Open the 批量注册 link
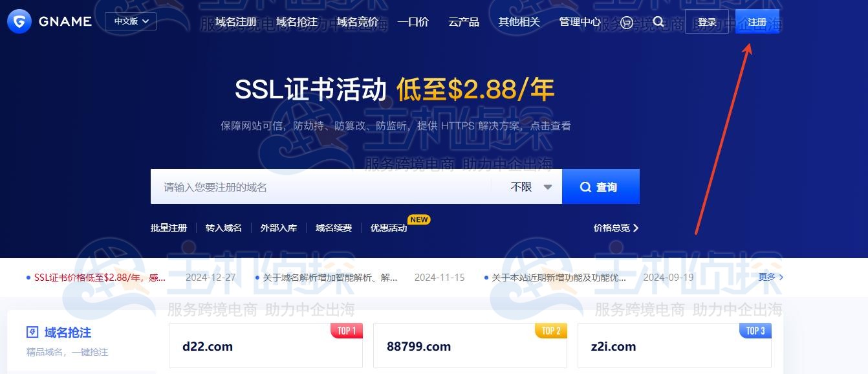Viewport: 868px width, 374px height. tap(169, 228)
